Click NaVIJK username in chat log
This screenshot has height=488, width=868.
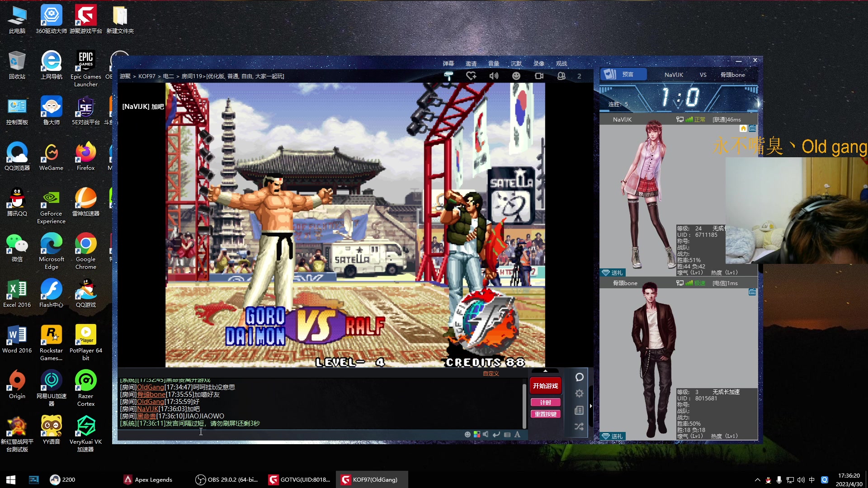coord(148,409)
